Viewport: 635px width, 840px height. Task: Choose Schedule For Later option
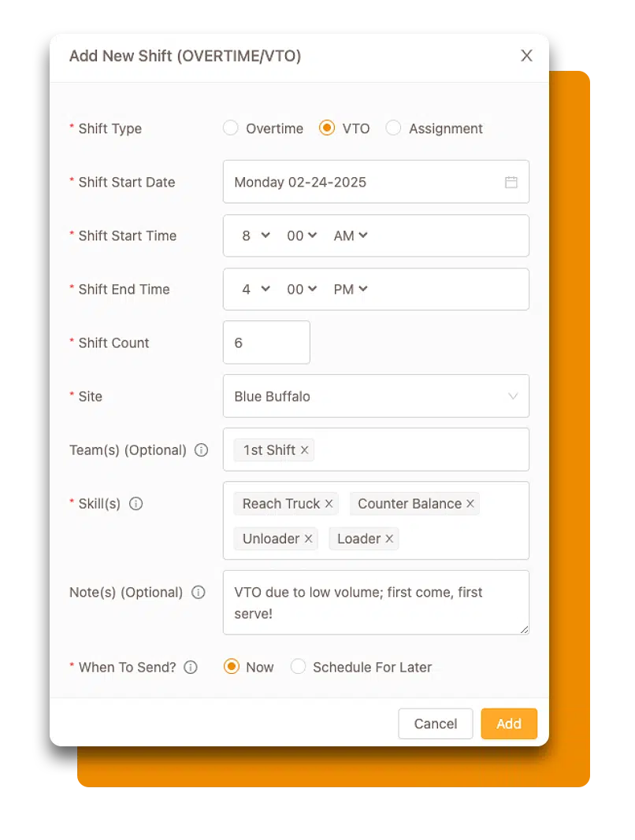[x=298, y=667]
